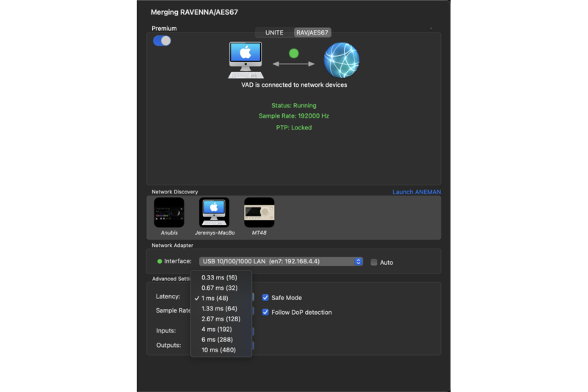This screenshot has width=588, height=392.
Task: Open the Interface network adapter dropdown
Action: tap(281, 262)
